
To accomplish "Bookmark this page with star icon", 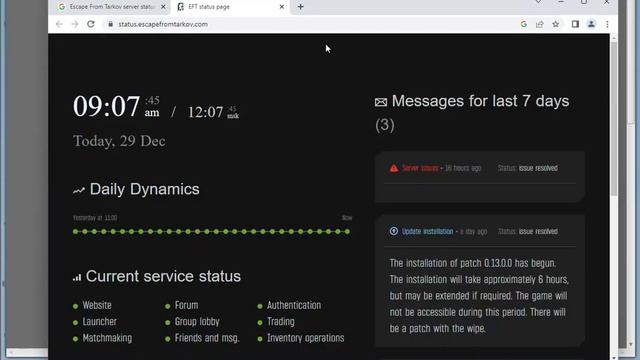I will pos(556,24).
